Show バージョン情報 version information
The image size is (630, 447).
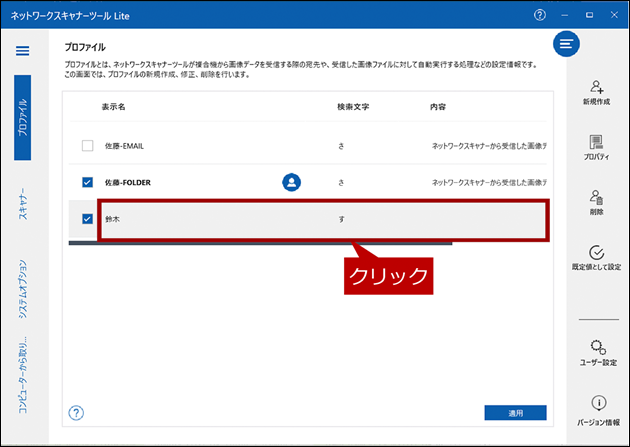click(x=597, y=408)
